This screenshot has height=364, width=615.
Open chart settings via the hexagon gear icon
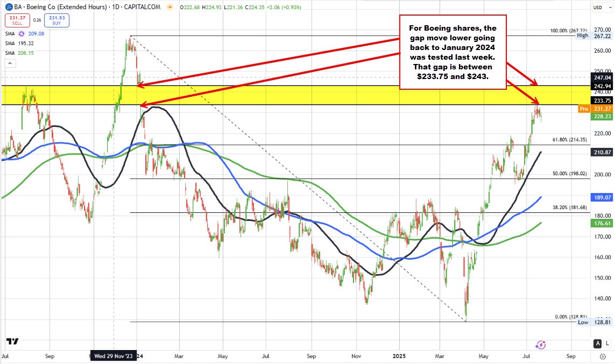point(603,356)
